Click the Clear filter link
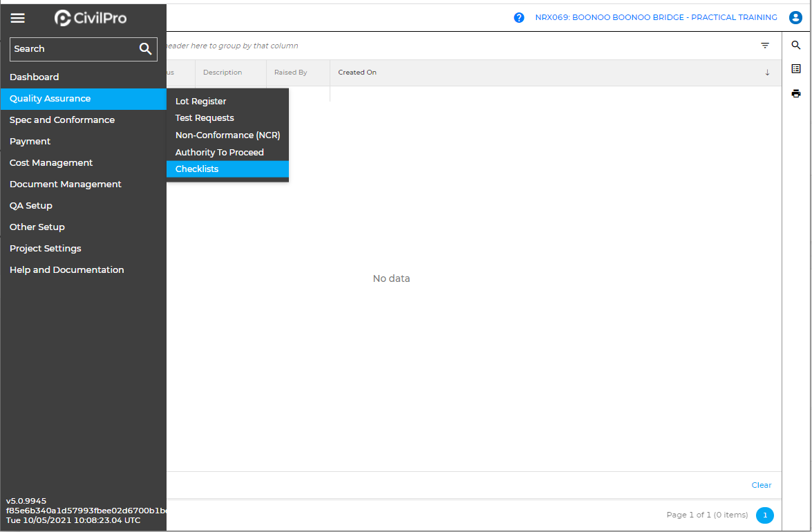The height and width of the screenshot is (532, 812). pos(761,485)
